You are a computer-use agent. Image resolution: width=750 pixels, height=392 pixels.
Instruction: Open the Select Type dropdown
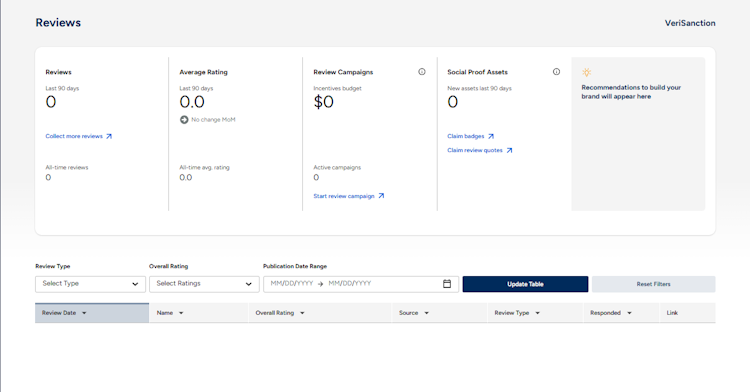(90, 284)
